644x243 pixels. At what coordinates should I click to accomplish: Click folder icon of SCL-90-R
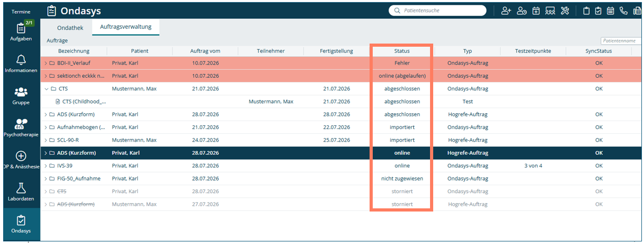pyautogui.click(x=53, y=140)
